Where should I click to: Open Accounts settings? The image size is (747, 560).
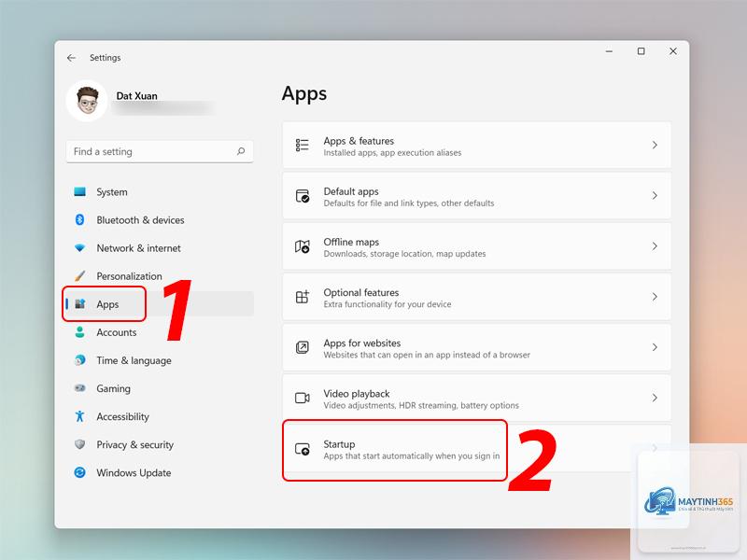click(160, 332)
